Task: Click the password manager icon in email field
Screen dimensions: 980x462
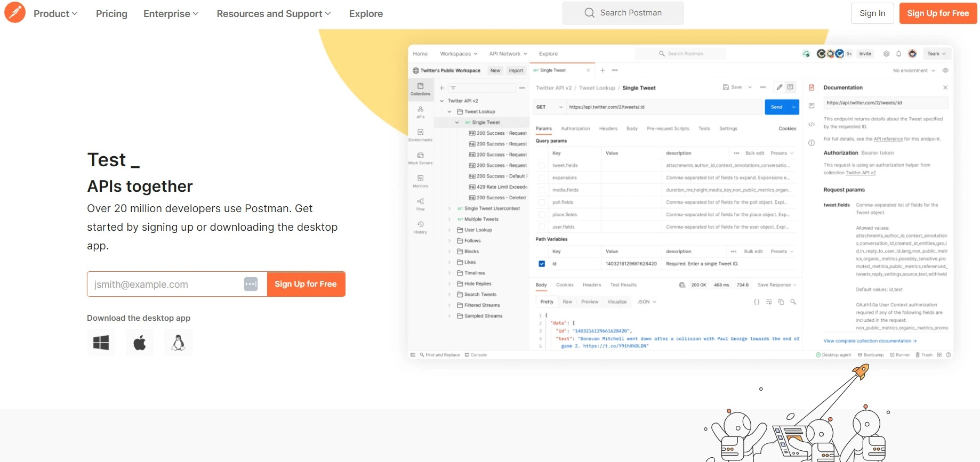Action: click(x=251, y=284)
